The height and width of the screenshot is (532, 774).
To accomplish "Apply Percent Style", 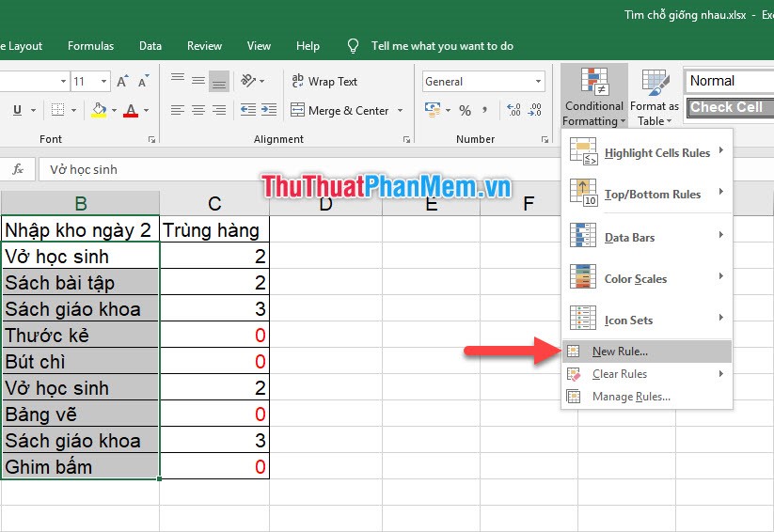I will point(465,110).
